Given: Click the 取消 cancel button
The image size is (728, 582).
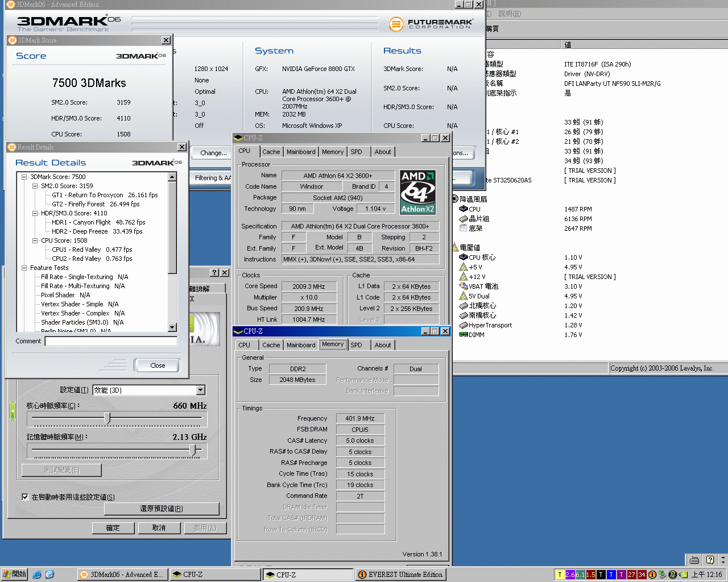Looking at the screenshot, I should 159,528.
